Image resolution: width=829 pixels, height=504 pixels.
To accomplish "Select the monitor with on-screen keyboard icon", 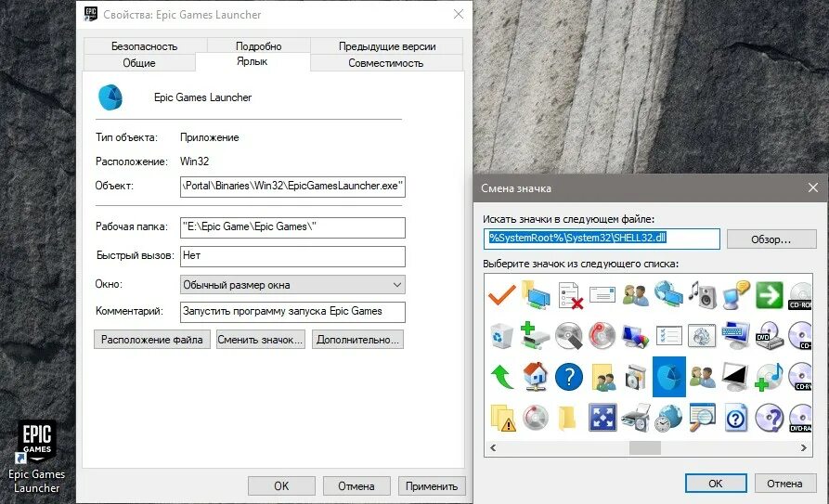I will point(735,335).
